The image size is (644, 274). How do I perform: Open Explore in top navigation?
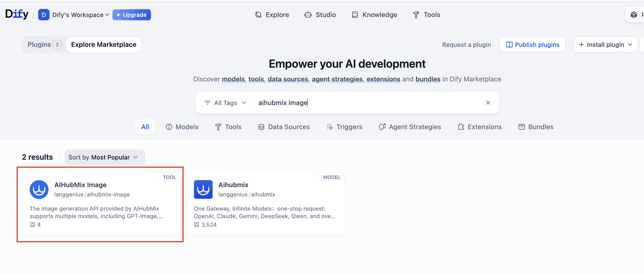272,15
